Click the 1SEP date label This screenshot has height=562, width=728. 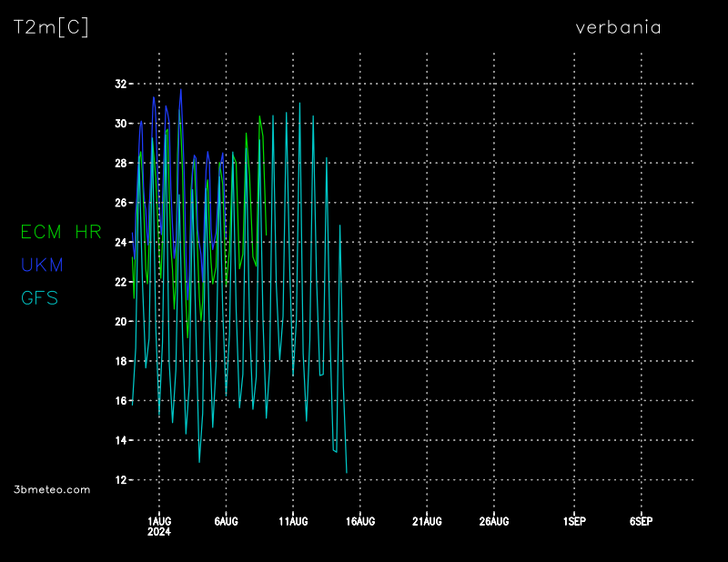coord(574,521)
